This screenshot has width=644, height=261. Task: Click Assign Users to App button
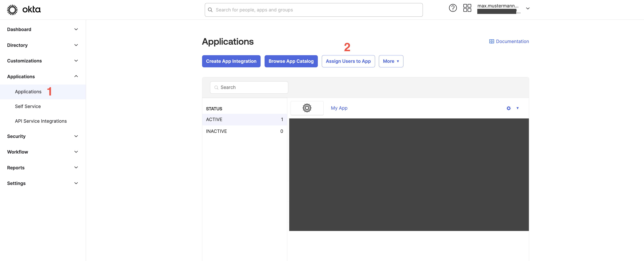point(348,62)
